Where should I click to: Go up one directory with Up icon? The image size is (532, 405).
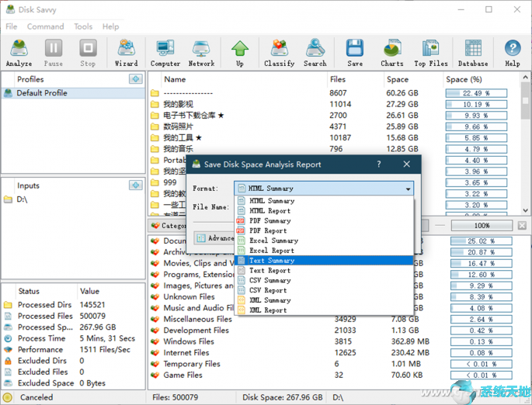pyautogui.click(x=240, y=53)
